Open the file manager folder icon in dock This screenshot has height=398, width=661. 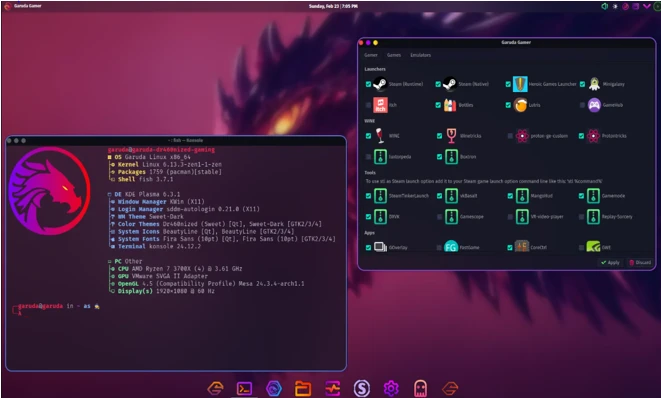[303, 388]
